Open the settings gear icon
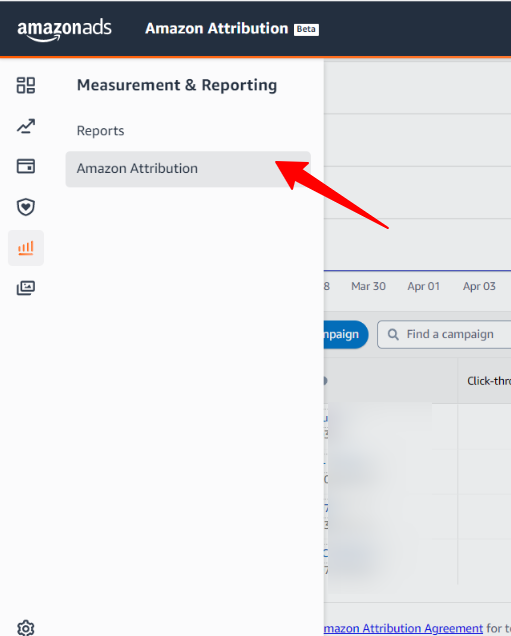511x636 pixels. pos(26,628)
